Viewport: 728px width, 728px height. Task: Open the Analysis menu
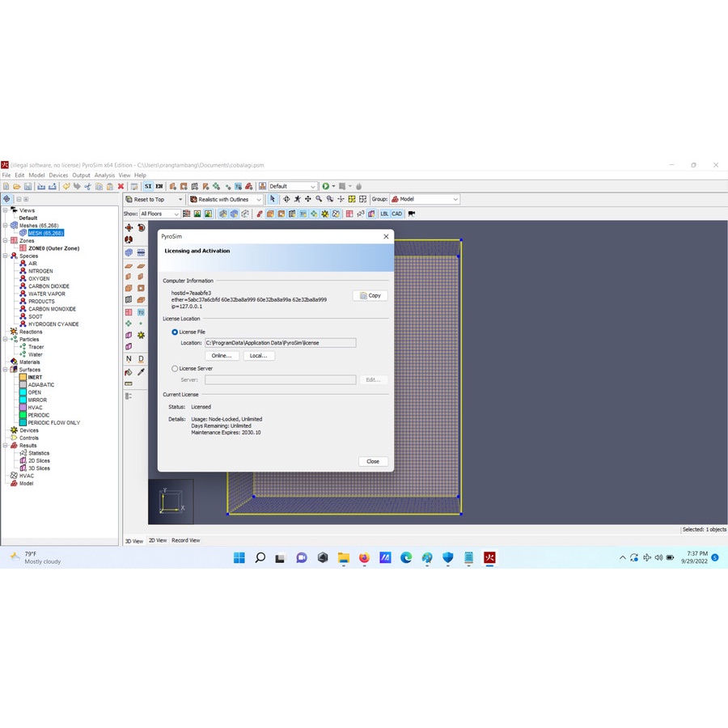click(104, 175)
